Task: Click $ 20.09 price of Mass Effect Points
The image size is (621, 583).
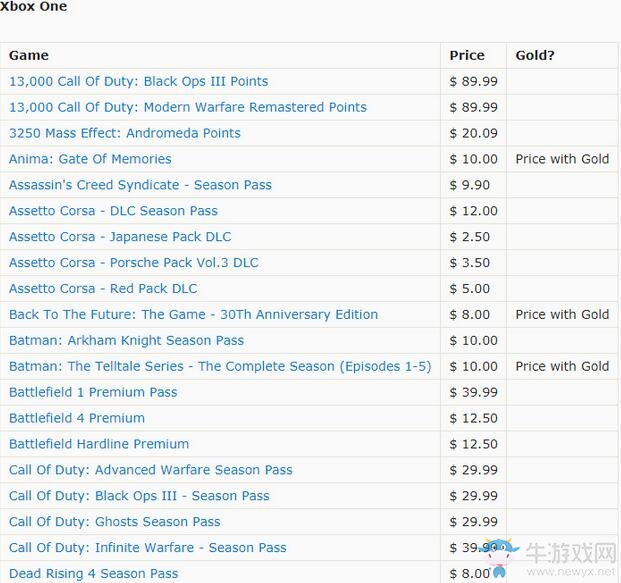Action: point(474,133)
